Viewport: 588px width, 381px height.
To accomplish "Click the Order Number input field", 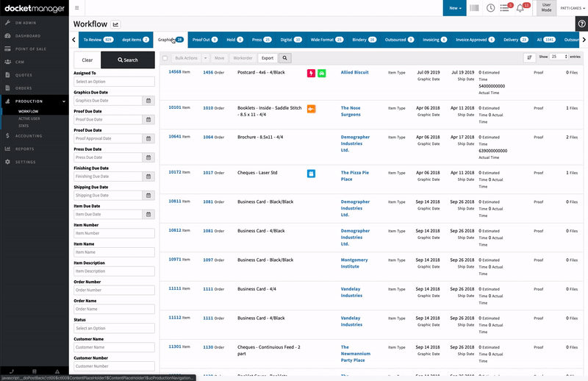I will (x=115, y=290).
